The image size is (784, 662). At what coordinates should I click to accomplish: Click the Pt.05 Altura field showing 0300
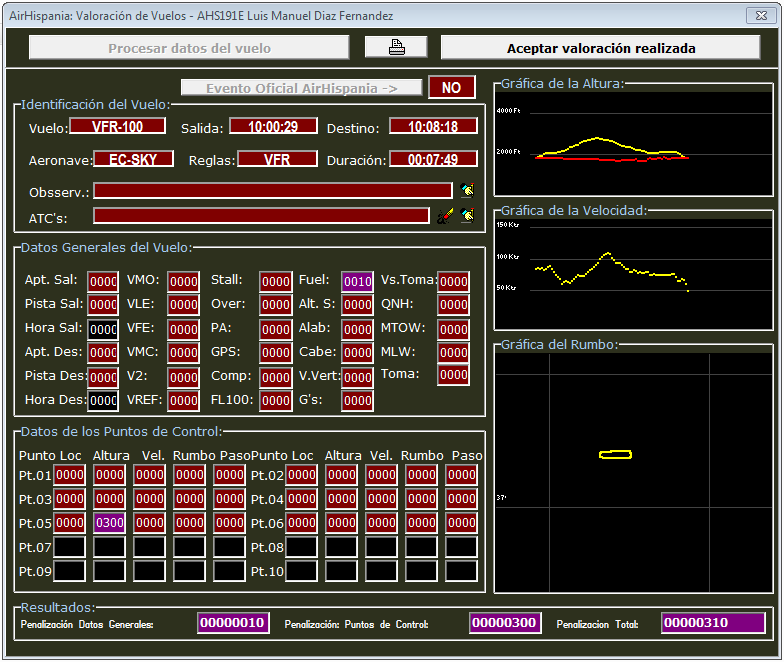[x=109, y=522]
